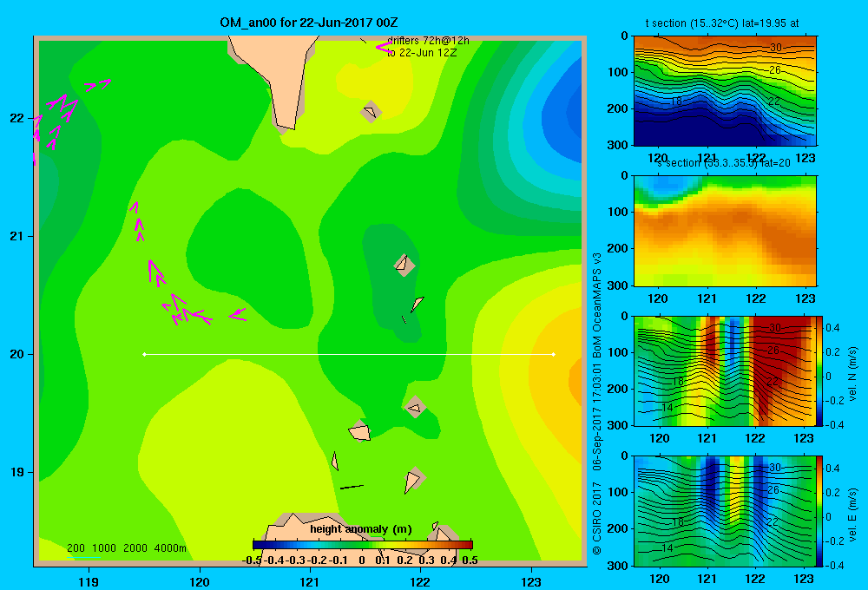
Task: Click the '14' contour label in vel. N panel
Action: click(x=667, y=407)
